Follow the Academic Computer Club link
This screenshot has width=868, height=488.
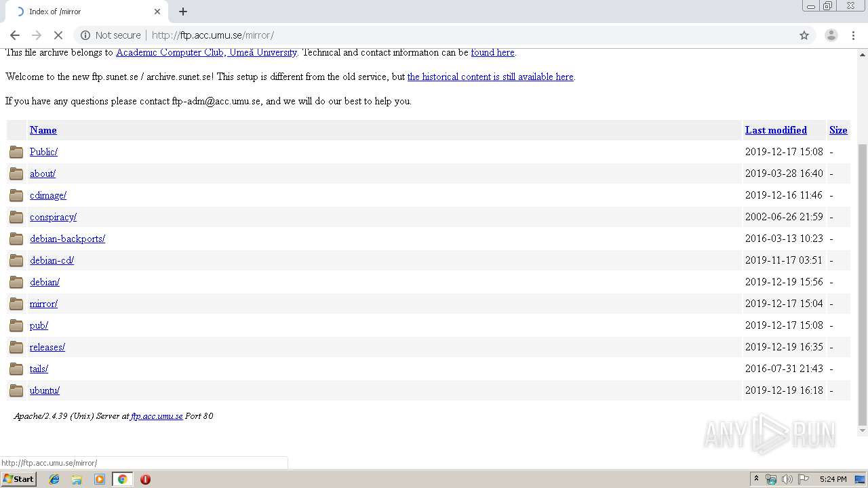[206, 53]
